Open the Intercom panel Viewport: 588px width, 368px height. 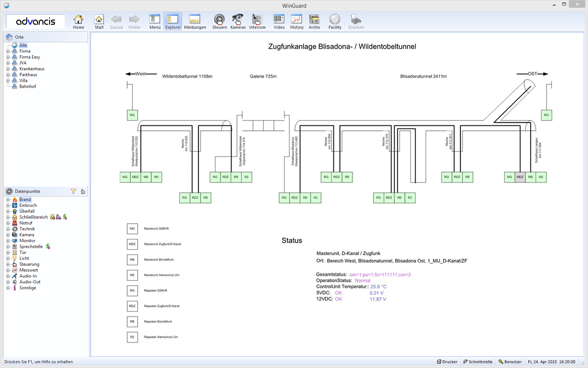257,22
